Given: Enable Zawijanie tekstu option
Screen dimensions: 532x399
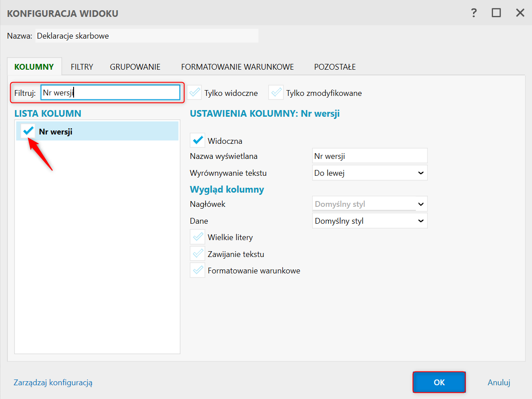Looking at the screenshot, I should click(x=197, y=254).
